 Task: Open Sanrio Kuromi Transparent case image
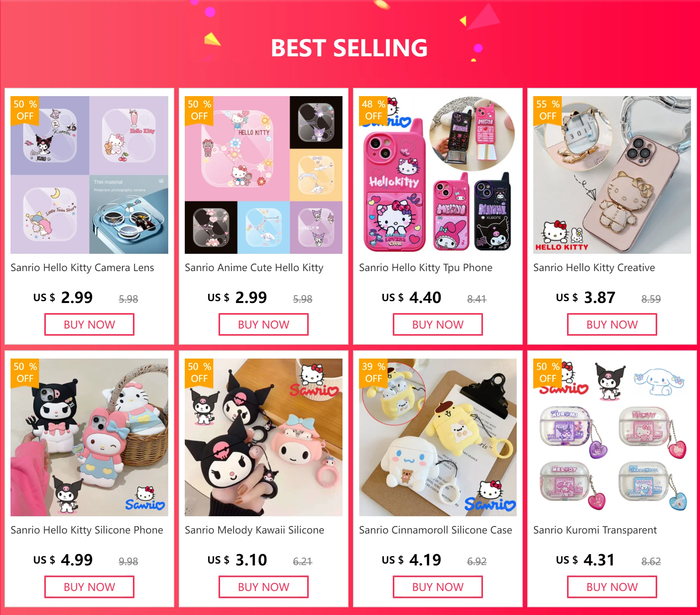[612, 437]
